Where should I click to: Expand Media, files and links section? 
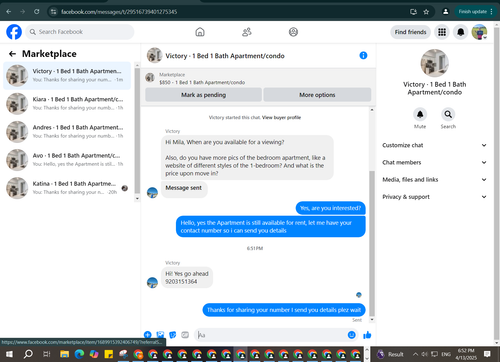click(434, 179)
